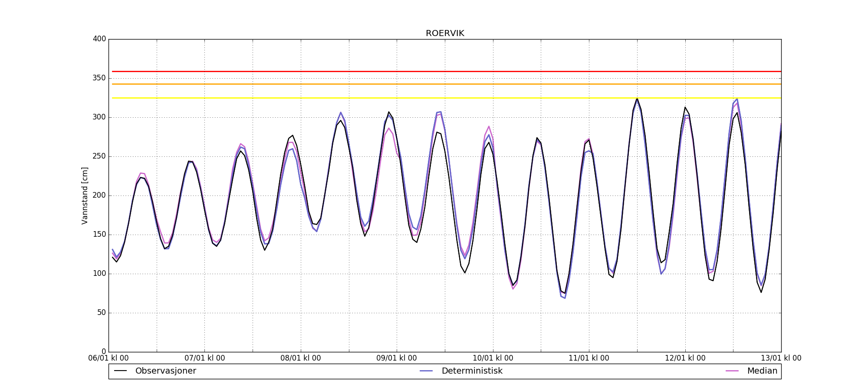Click the 0 y-axis tick label

(103, 351)
